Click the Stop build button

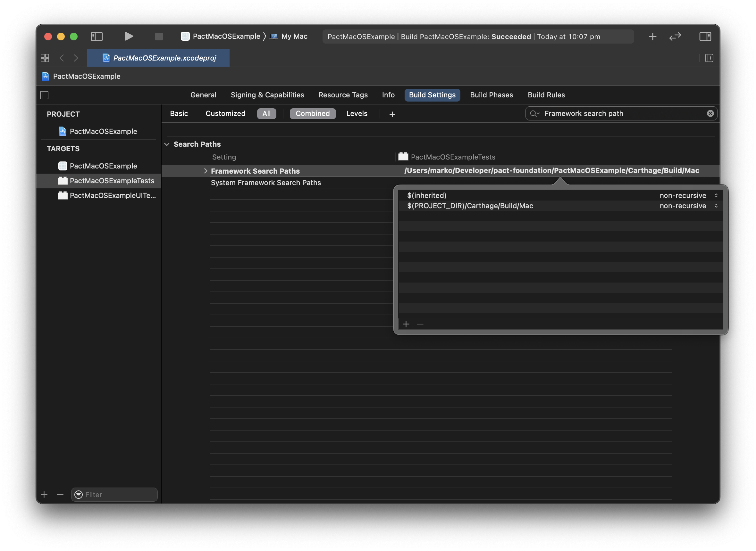click(159, 36)
